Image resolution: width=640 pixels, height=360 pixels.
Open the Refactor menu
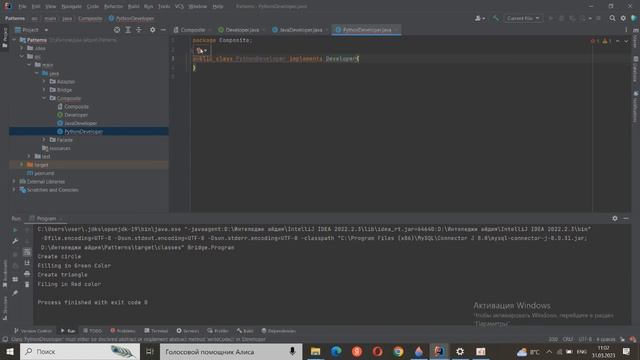pos(113,7)
